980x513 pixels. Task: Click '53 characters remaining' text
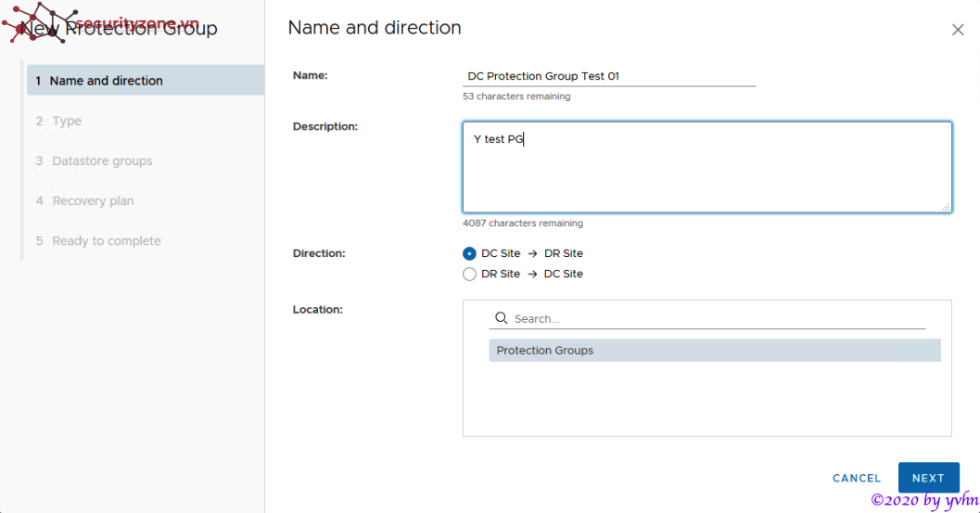point(516,96)
